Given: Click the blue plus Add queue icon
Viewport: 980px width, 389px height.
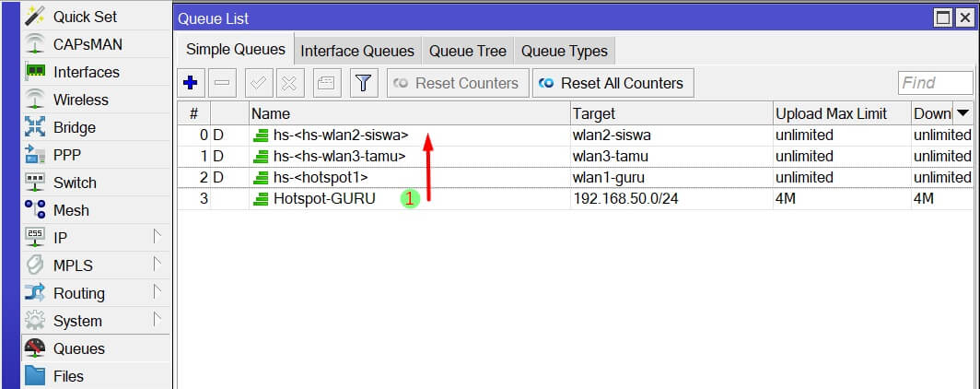Looking at the screenshot, I should (x=191, y=83).
